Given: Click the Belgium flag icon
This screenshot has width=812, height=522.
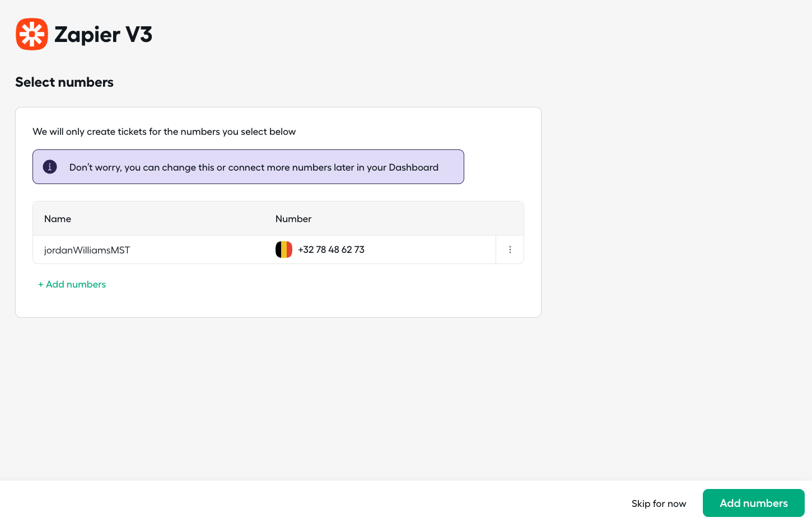Looking at the screenshot, I should 284,250.
